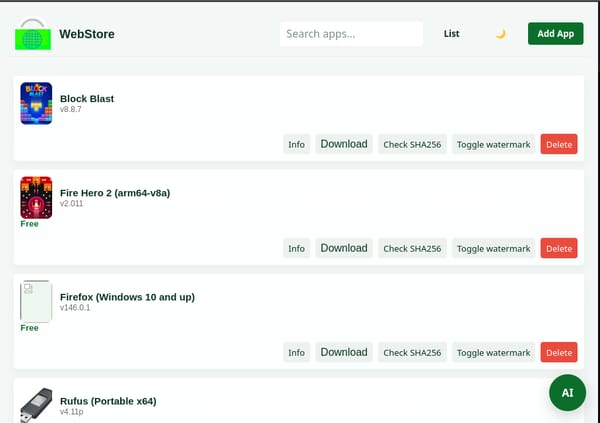Viewport: 600px width, 423px height.
Task: Check SHA256 for Fire Hero 2
Action: [412, 248]
